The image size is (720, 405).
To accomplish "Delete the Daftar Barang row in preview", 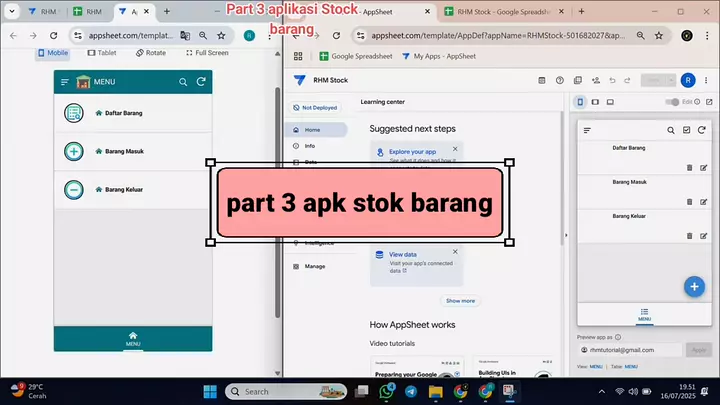I will pyautogui.click(x=689, y=167).
